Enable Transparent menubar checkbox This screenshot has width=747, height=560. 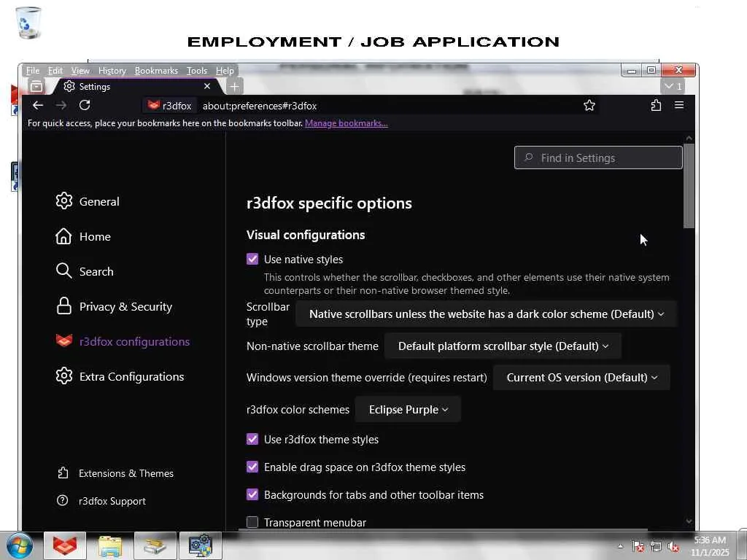click(x=252, y=522)
